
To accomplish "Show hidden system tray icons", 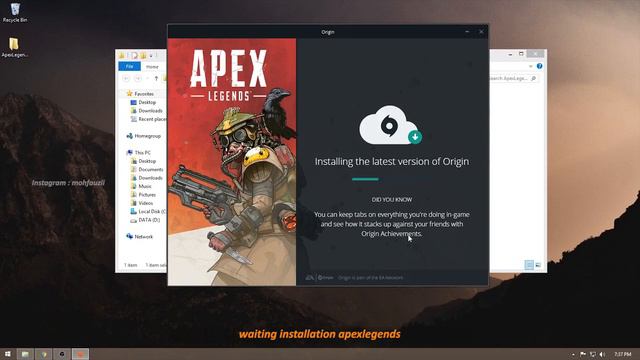I will click(573, 354).
